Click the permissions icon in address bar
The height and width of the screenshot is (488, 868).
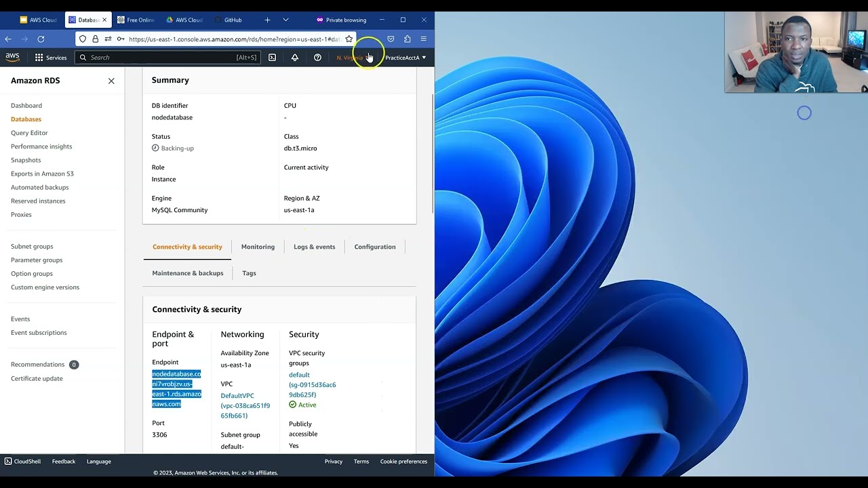[108, 39]
